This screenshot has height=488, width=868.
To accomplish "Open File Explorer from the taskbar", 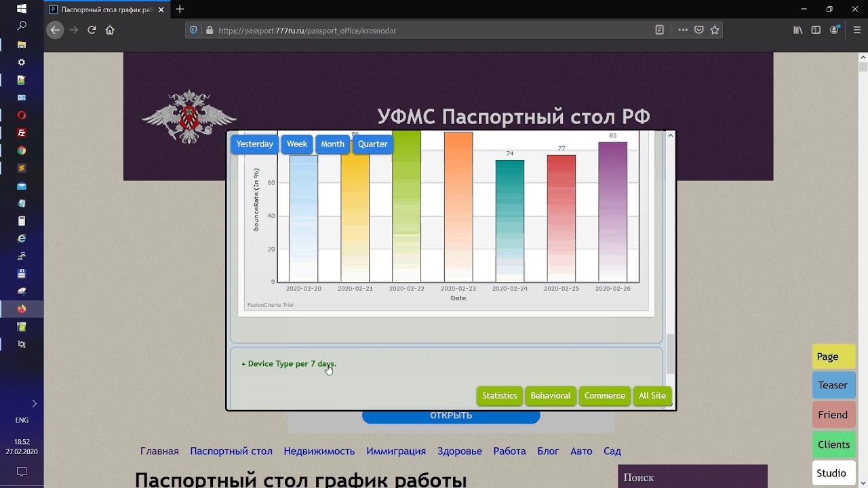I will (x=22, y=45).
